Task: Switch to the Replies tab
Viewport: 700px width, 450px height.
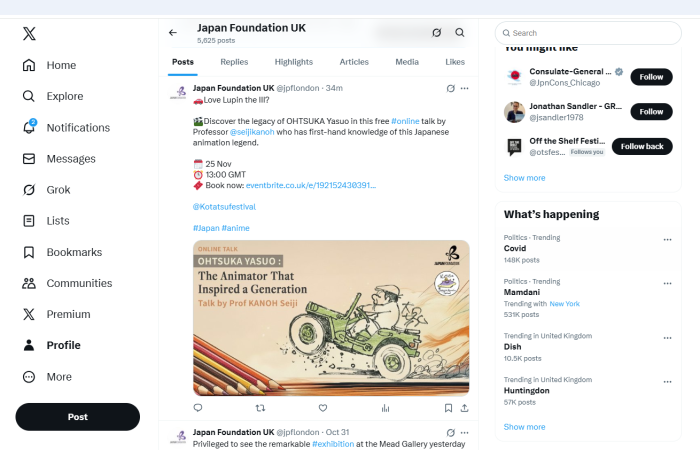Action: click(234, 62)
